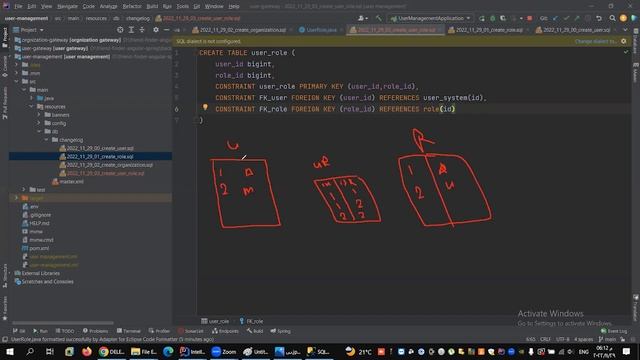This screenshot has height=360, width=640.
Task: Select External Libraries node
Action: [37, 273]
